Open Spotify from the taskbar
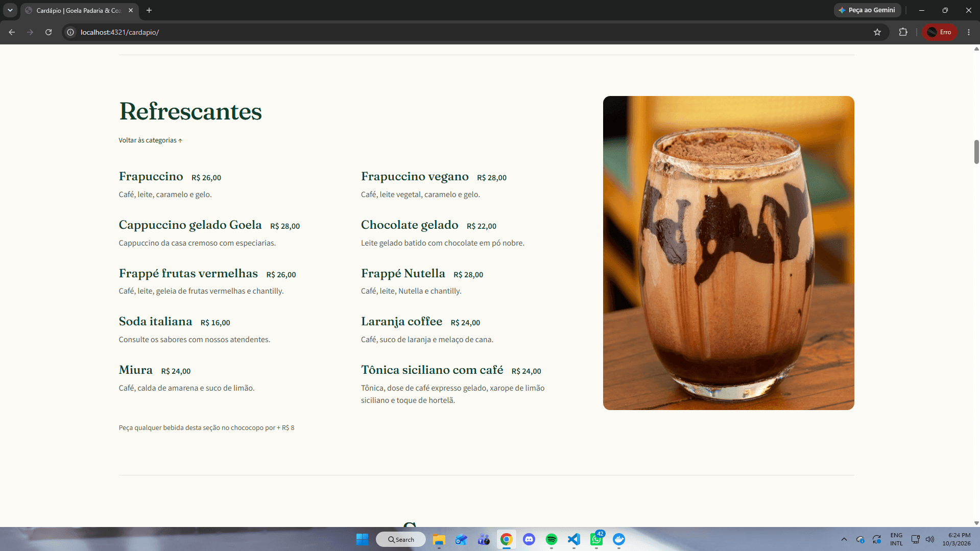This screenshot has width=980, height=551. (x=552, y=539)
